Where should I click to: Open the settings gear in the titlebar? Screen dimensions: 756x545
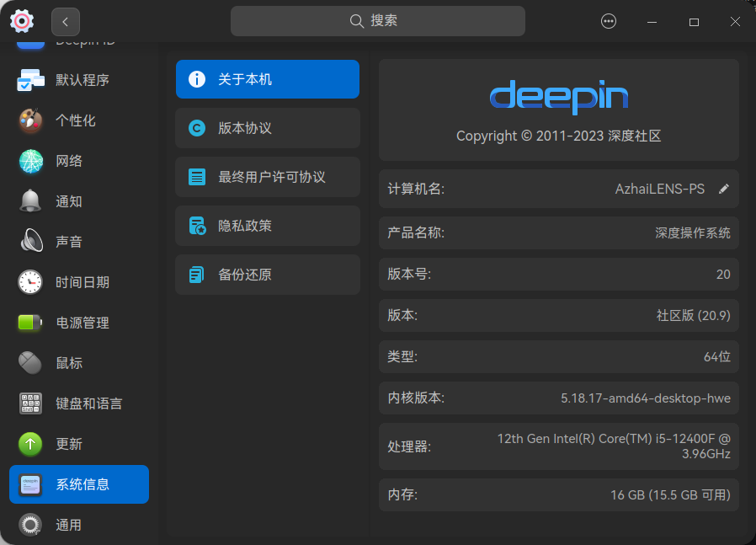[24, 21]
